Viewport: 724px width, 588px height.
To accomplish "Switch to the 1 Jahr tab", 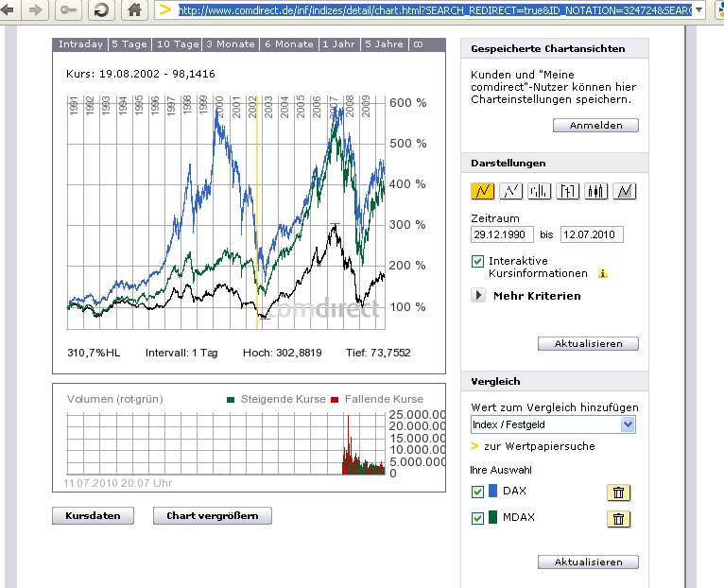I will pos(338,44).
